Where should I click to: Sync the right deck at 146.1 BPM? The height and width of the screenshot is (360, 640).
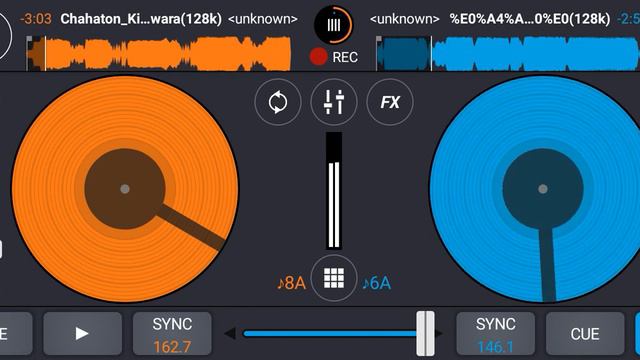coord(496,333)
